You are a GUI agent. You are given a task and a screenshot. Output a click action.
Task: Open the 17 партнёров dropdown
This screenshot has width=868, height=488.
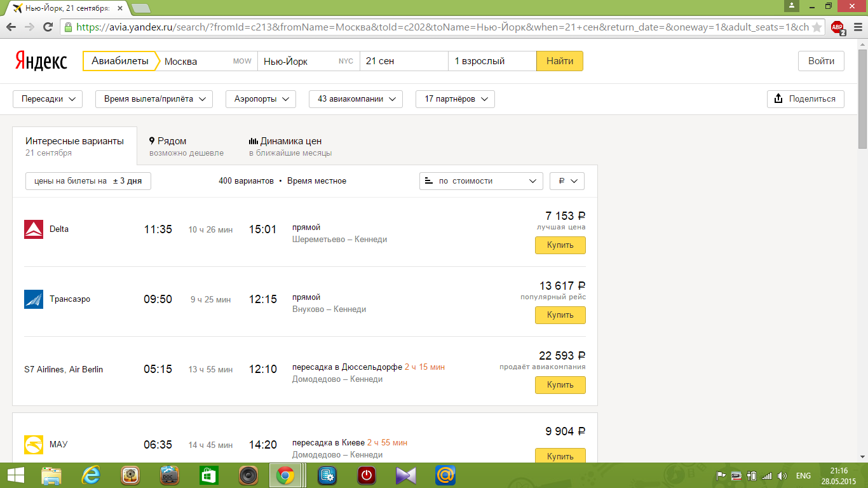(x=455, y=99)
